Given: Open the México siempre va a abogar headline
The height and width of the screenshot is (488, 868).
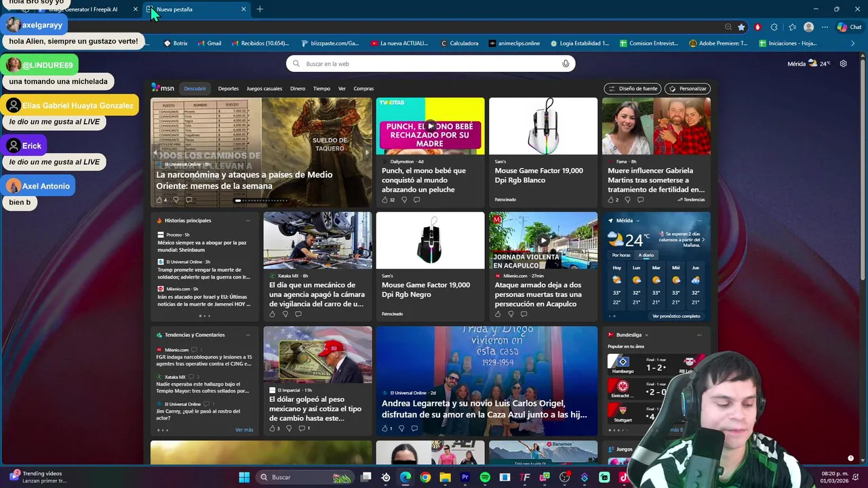Looking at the screenshot, I should click(x=202, y=245).
